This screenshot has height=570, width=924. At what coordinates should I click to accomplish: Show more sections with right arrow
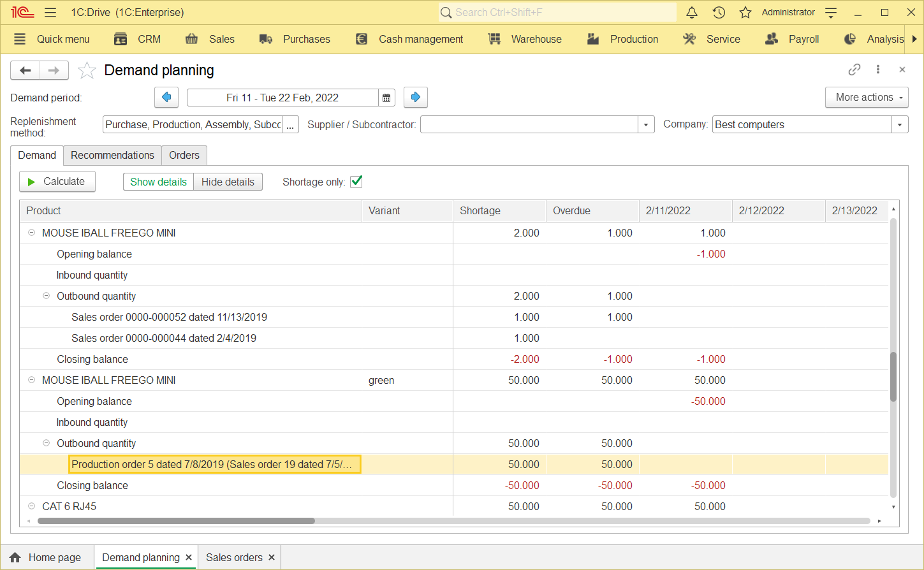click(915, 39)
